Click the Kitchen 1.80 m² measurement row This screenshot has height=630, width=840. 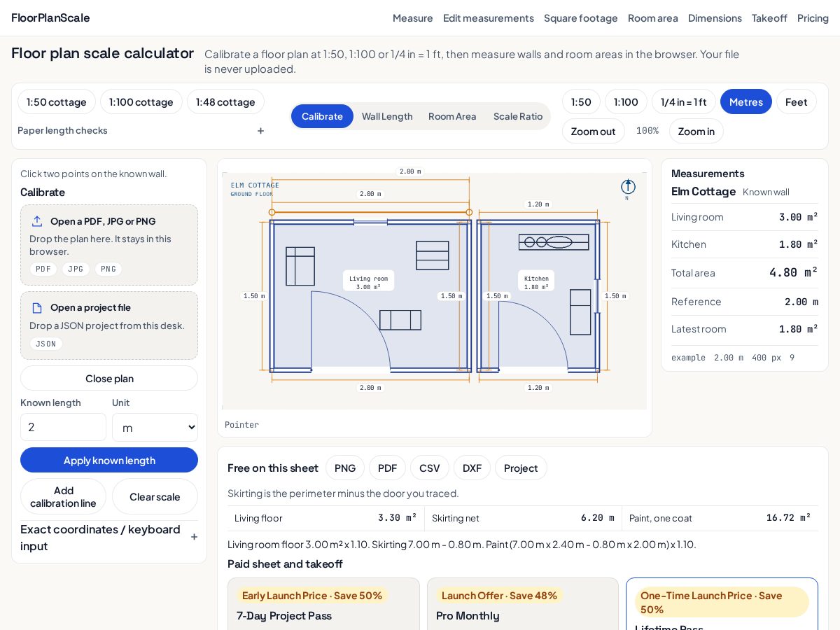click(745, 244)
